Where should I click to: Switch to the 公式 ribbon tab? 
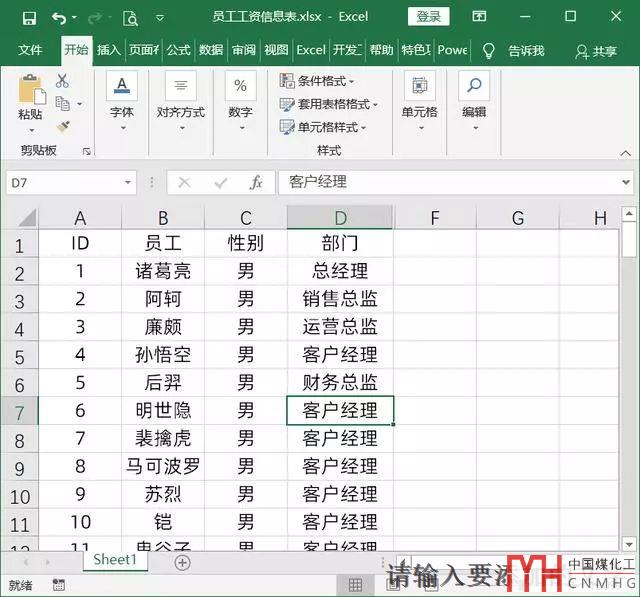[178, 50]
